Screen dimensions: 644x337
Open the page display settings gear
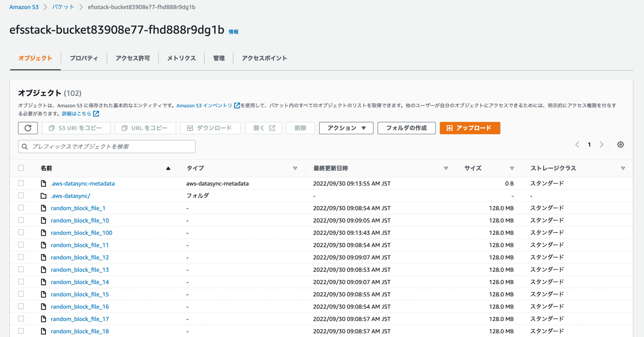coord(620,144)
